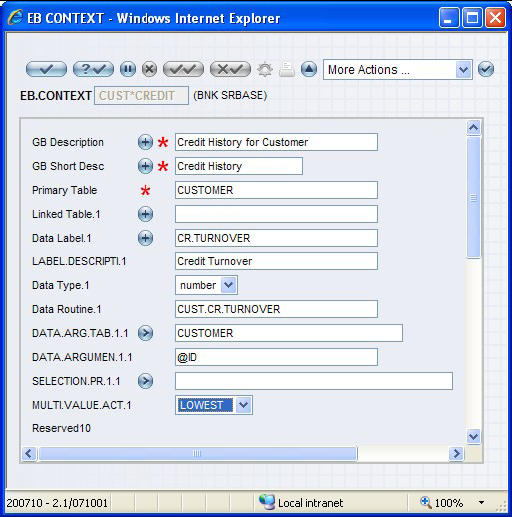Image resolution: width=512 pixels, height=517 pixels.
Task: Click the vertical scrollbar down arrow
Action: [x=474, y=436]
